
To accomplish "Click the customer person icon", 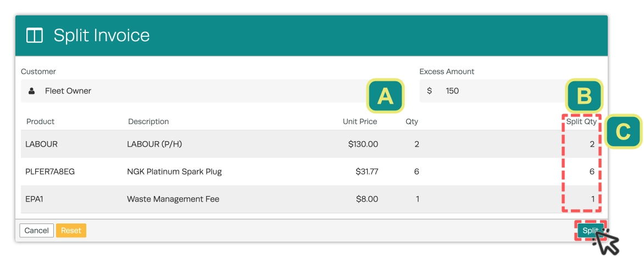I will [x=32, y=91].
